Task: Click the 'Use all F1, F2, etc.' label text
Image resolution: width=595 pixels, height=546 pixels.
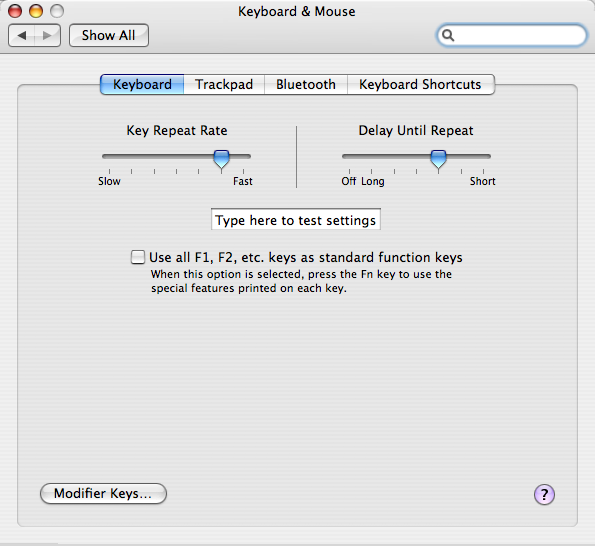Action: point(306,258)
